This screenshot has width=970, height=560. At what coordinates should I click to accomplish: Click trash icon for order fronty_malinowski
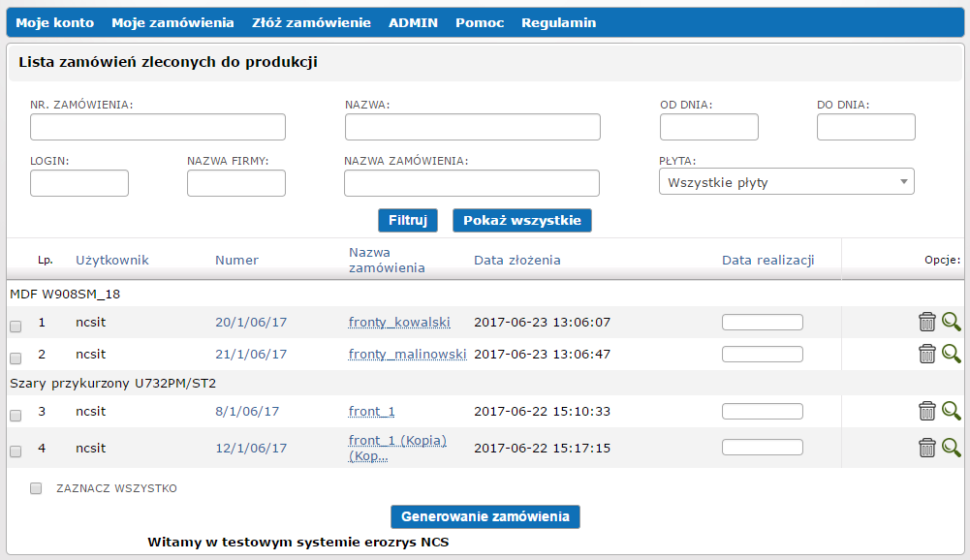926,354
